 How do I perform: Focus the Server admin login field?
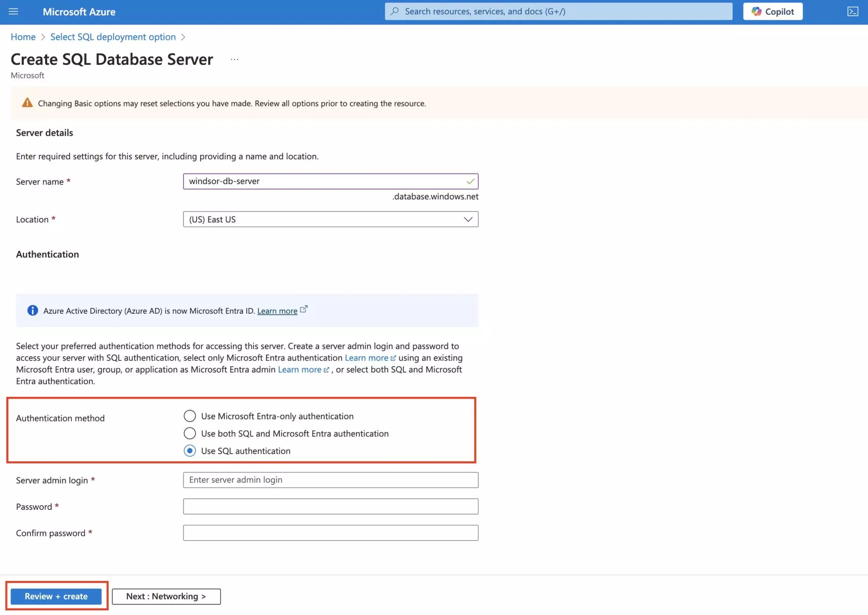(331, 480)
